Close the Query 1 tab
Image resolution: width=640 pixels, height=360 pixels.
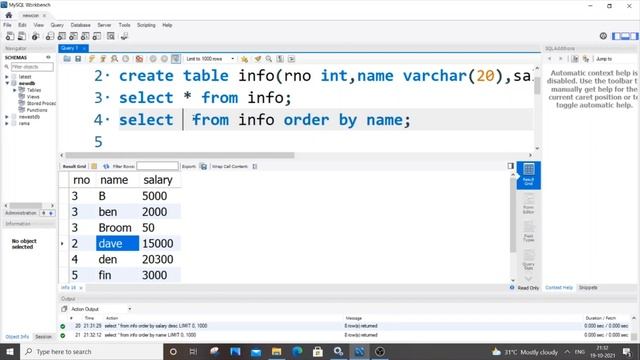coord(84,48)
